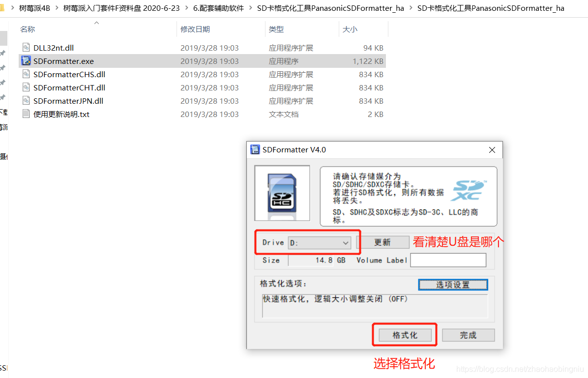The width and height of the screenshot is (588, 378).
Task: Click the SDHC card image in SDFormatter
Action: coord(282,194)
